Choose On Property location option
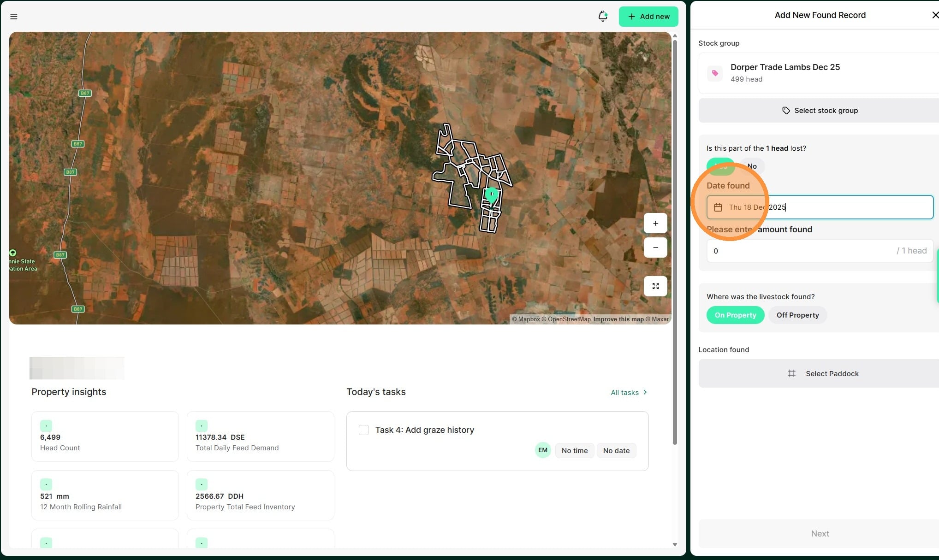Screen dimensions: 939x560 [x=735, y=315]
